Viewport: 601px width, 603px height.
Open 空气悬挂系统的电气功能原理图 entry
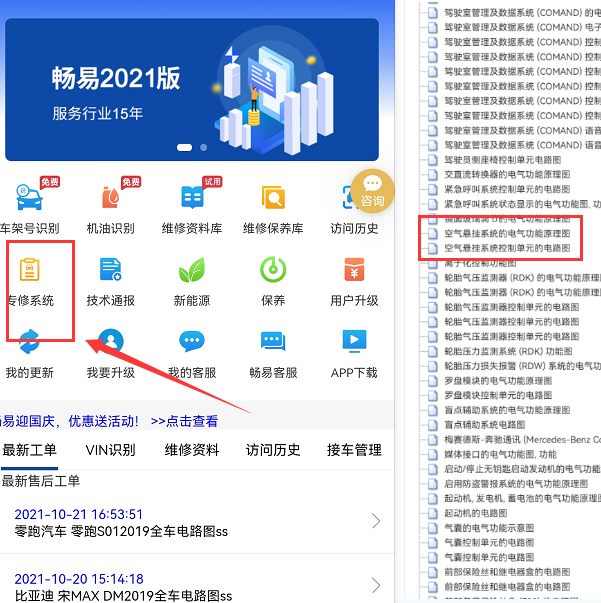coord(507,233)
